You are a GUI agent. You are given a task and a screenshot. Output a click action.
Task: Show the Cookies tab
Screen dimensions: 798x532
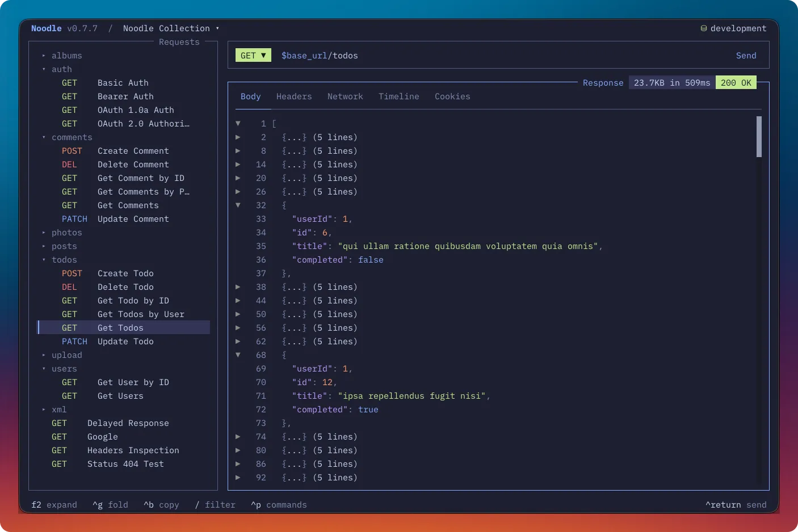[452, 96]
